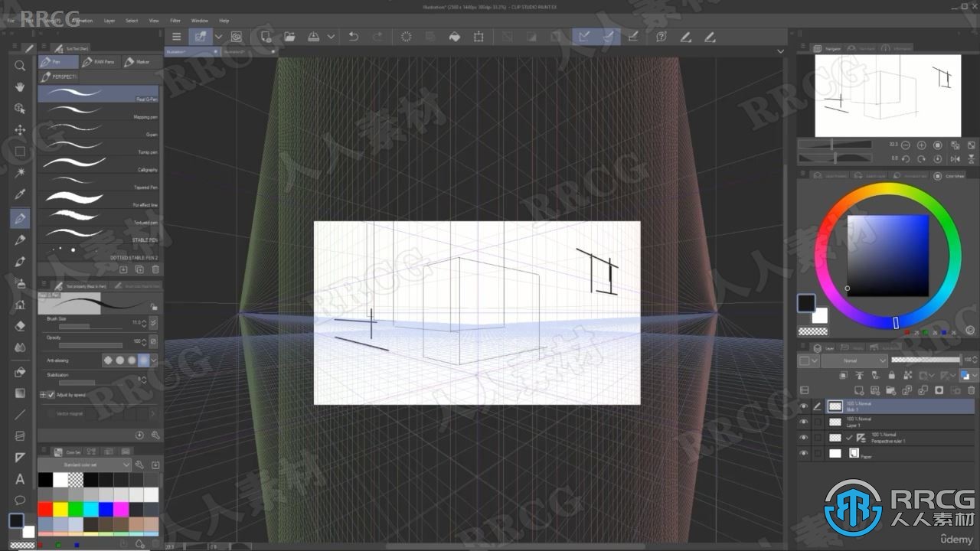
Task: Toggle the lock box on Layer 1
Action: 818,422
